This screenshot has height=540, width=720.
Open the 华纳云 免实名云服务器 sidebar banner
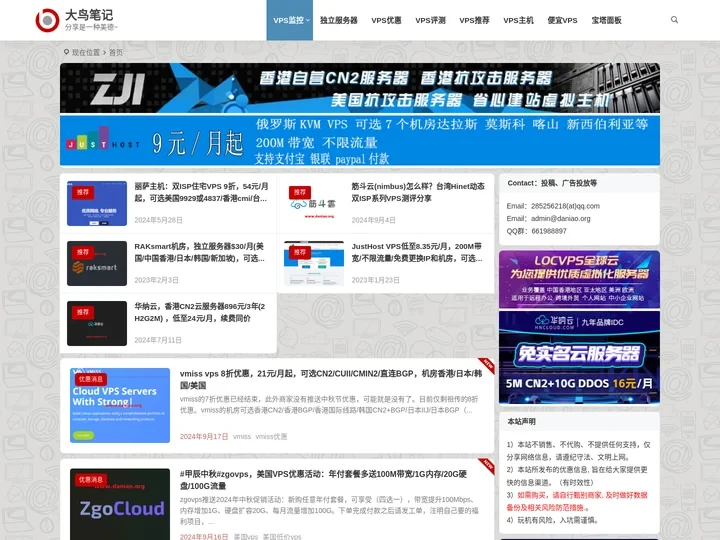click(579, 358)
